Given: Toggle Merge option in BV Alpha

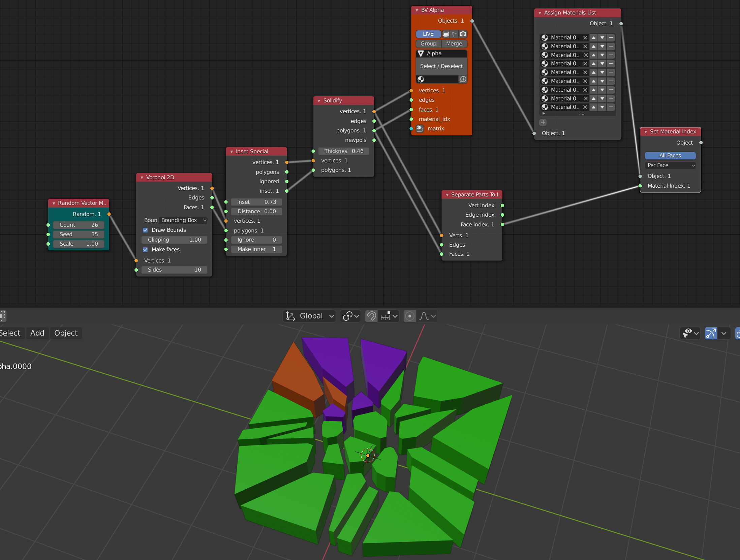Looking at the screenshot, I should 454,44.
